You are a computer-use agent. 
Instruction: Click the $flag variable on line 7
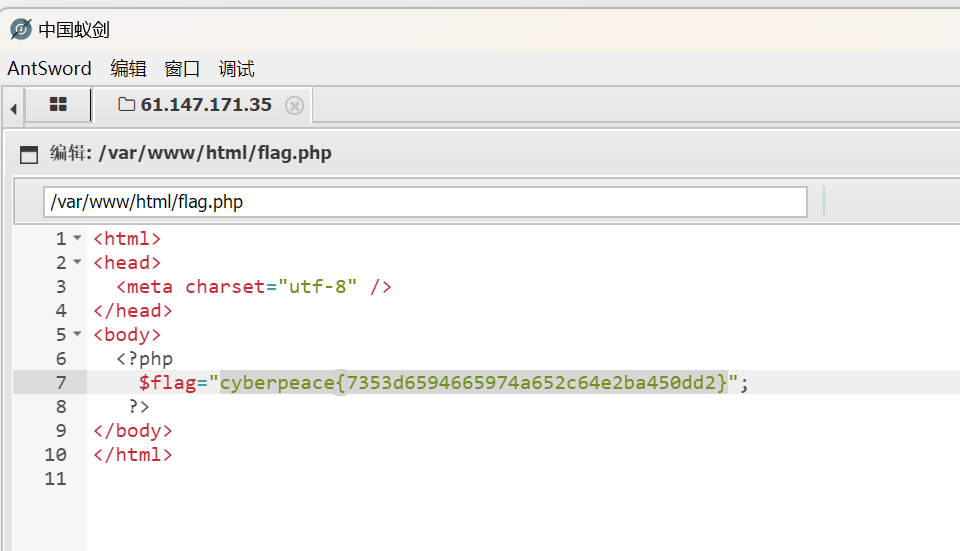click(167, 383)
